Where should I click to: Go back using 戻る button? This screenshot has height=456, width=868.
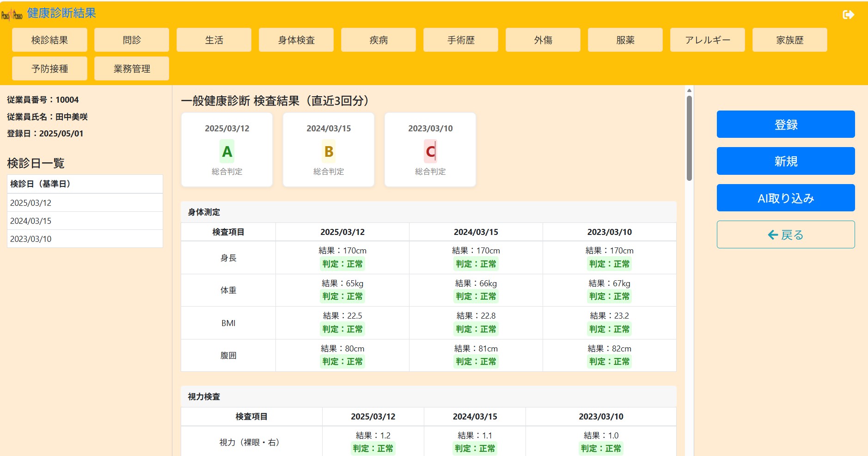(785, 235)
